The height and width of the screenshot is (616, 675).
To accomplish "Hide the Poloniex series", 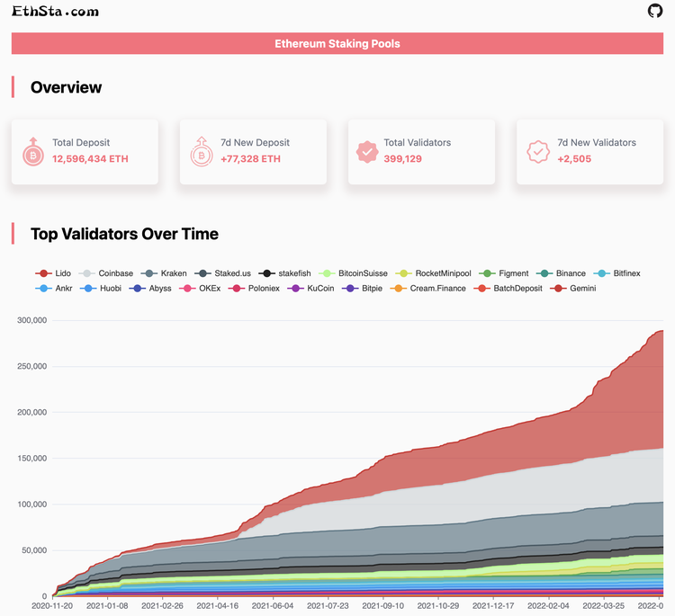I will [x=254, y=288].
